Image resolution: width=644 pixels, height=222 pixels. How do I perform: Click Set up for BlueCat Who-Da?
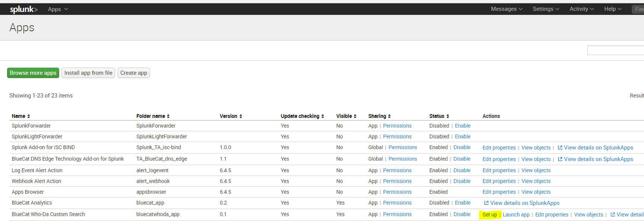[490, 215]
